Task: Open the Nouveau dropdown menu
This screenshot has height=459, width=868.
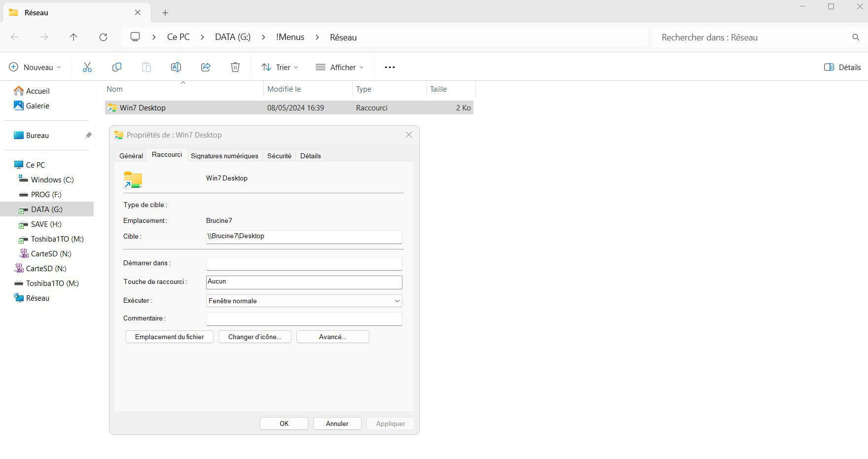Action: [35, 67]
